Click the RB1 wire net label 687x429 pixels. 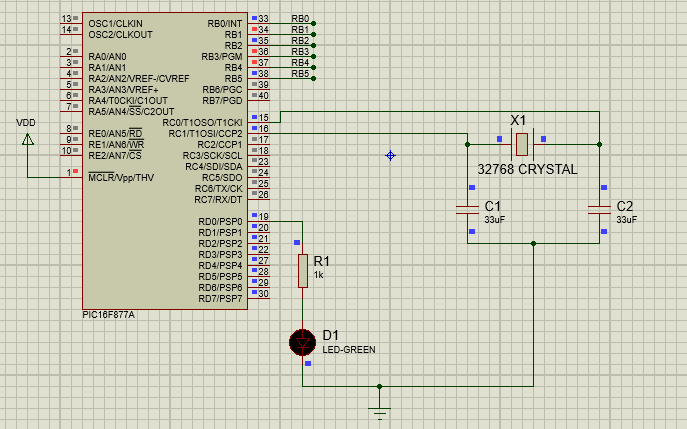[x=300, y=30]
